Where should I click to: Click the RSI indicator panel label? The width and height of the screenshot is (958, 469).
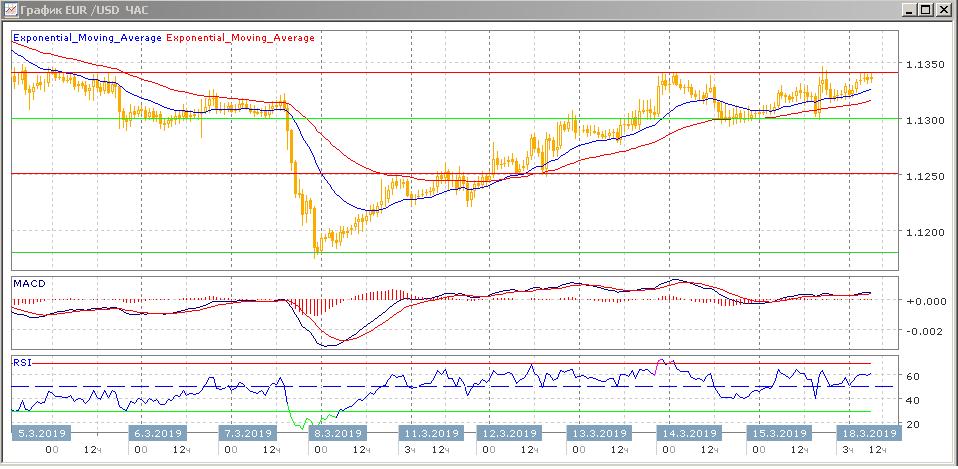[22, 361]
